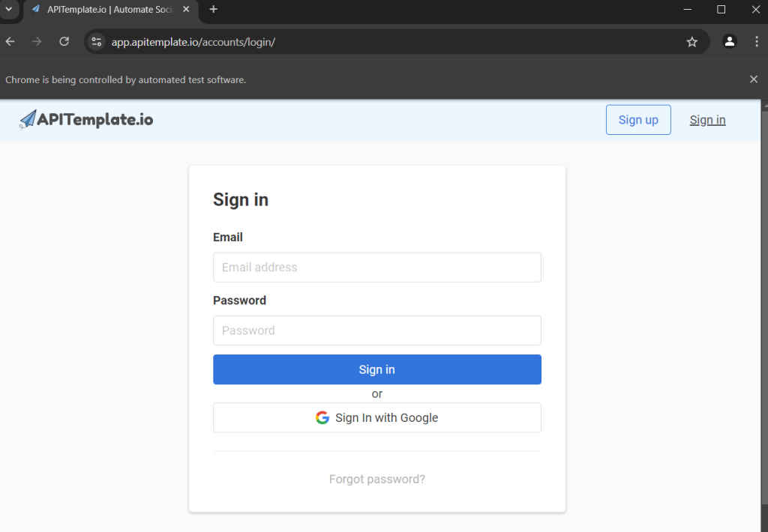768x532 pixels.
Task: Choose Sign In with Google
Action: point(376,417)
